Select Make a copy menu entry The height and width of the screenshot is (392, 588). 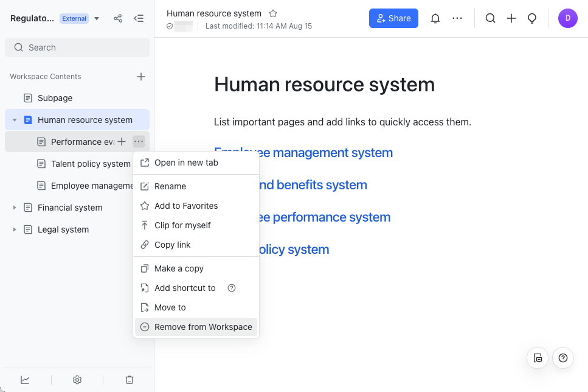196,268
